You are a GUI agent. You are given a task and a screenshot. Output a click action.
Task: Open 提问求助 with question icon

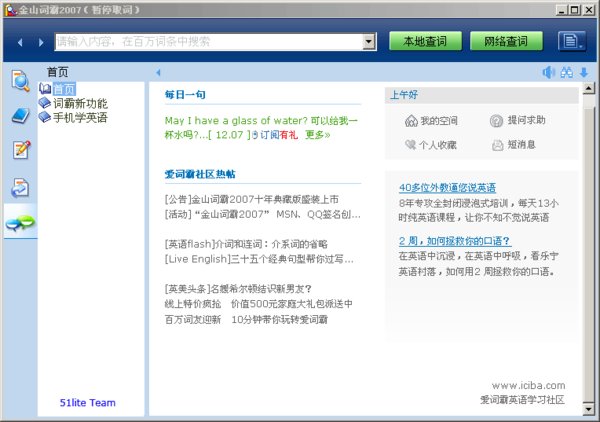point(517,121)
